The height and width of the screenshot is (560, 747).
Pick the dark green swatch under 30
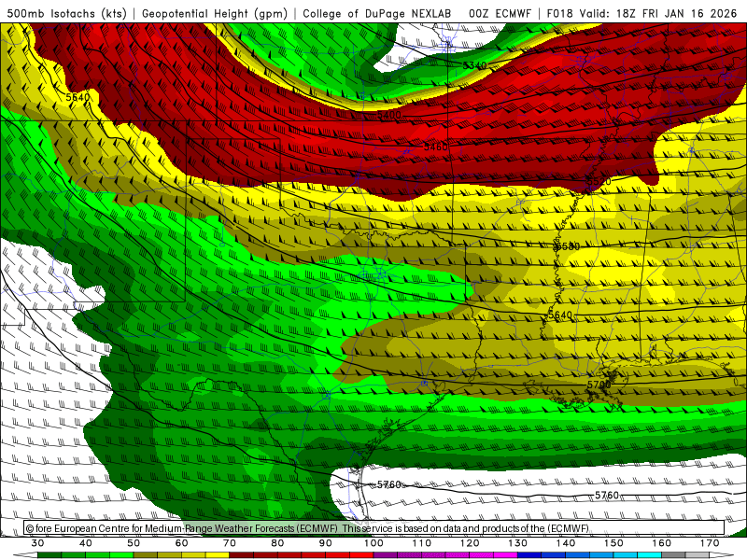pos(49,555)
